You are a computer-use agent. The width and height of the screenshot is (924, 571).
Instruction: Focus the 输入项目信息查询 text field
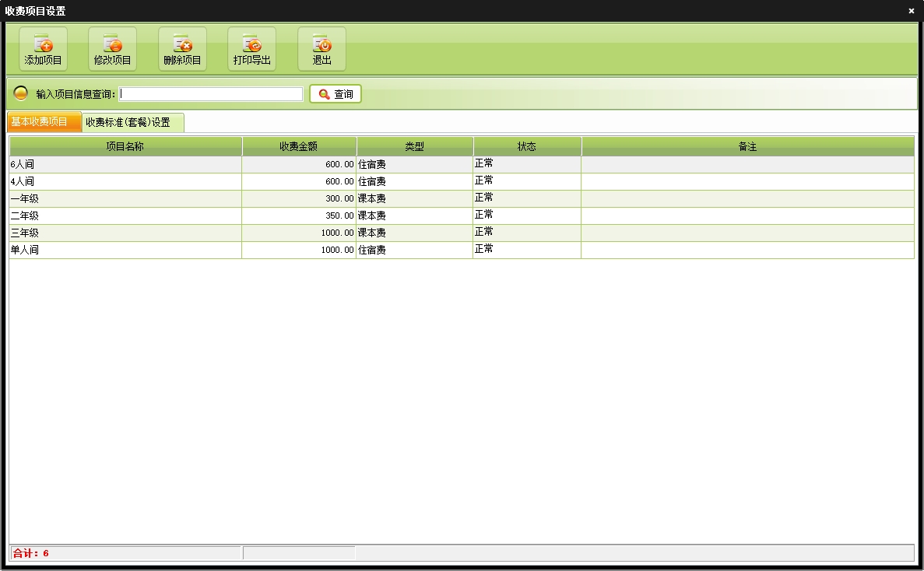[x=210, y=94]
